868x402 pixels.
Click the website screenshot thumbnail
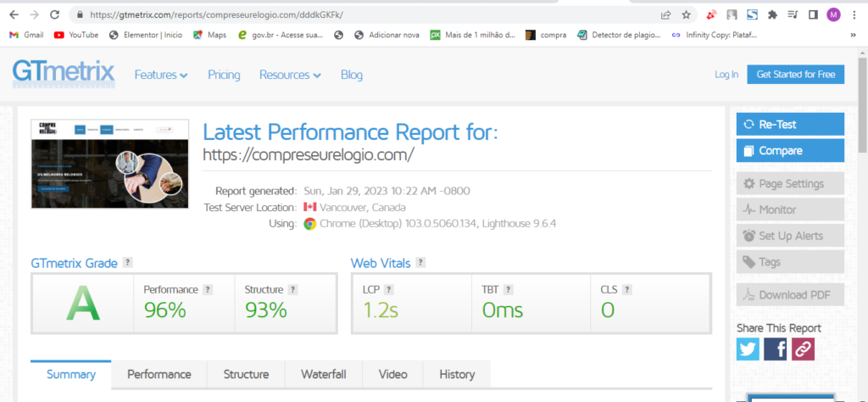[x=110, y=164]
